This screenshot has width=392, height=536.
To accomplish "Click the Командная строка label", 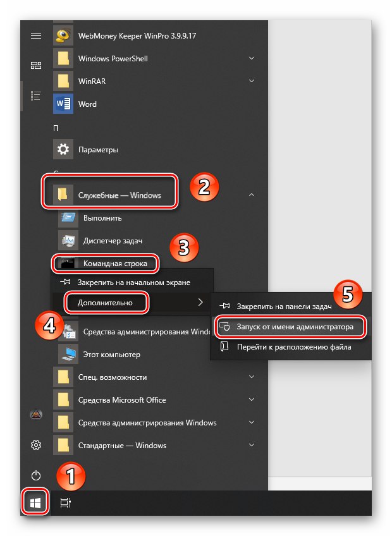I will coord(115,264).
